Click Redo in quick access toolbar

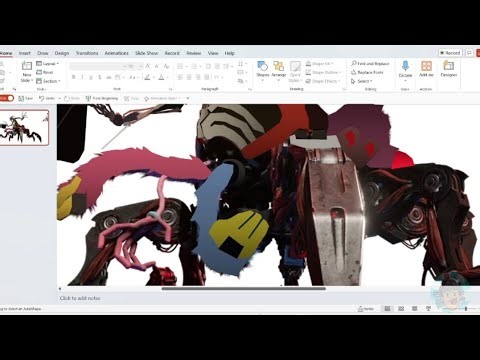pyautogui.click(x=72, y=98)
